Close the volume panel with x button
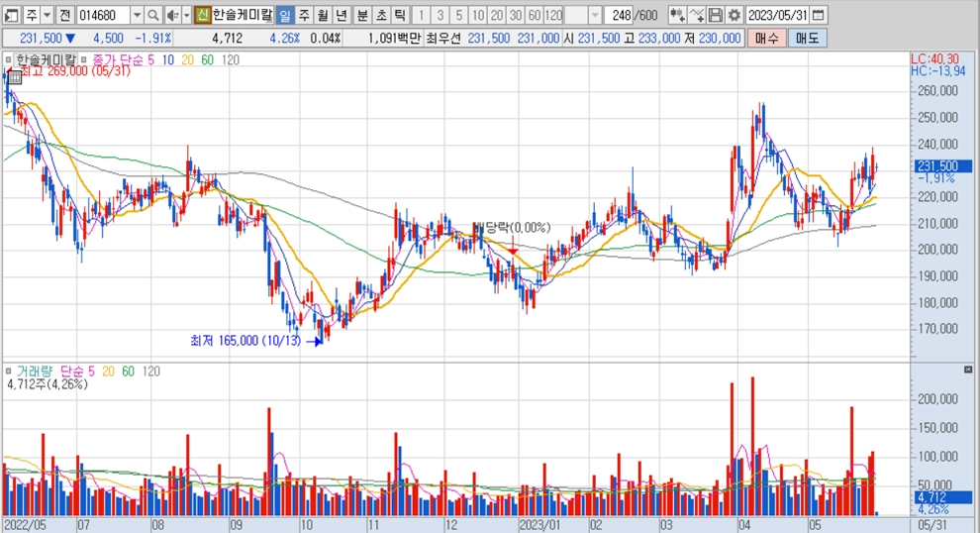 coord(968,370)
